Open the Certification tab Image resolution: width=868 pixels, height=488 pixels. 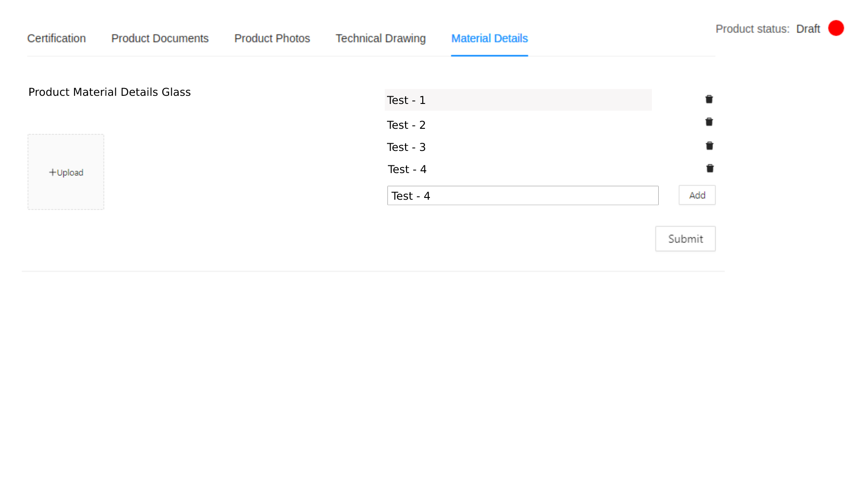(x=57, y=38)
